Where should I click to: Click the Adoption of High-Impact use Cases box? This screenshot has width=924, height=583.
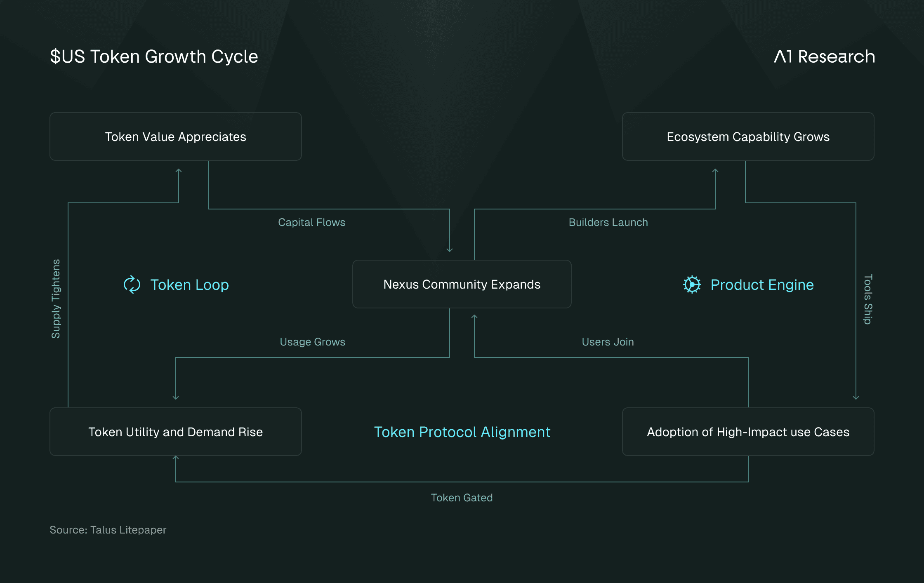pos(748,432)
